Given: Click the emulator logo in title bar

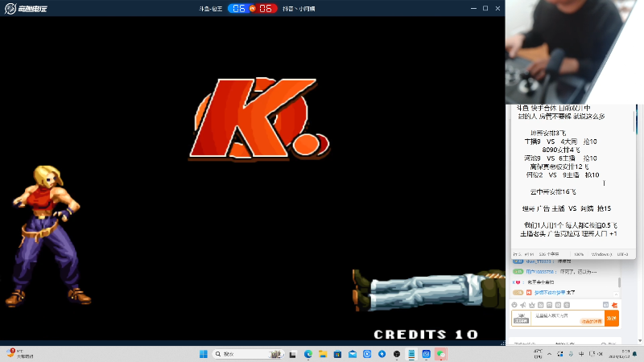Looking at the screenshot, I should point(26,8).
